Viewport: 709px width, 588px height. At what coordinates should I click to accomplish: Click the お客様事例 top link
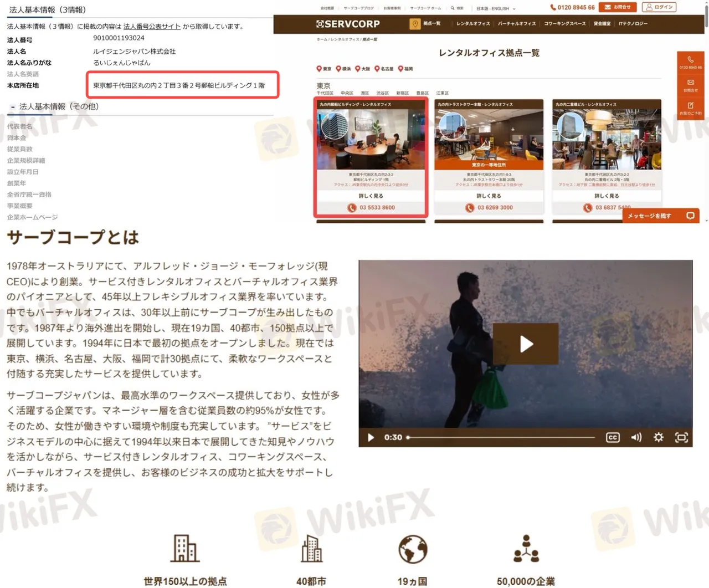(x=392, y=8)
